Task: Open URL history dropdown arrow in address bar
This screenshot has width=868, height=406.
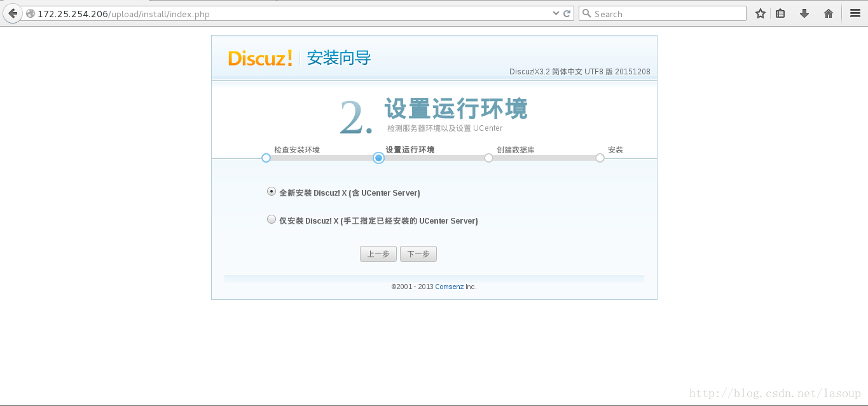Action: pos(556,13)
